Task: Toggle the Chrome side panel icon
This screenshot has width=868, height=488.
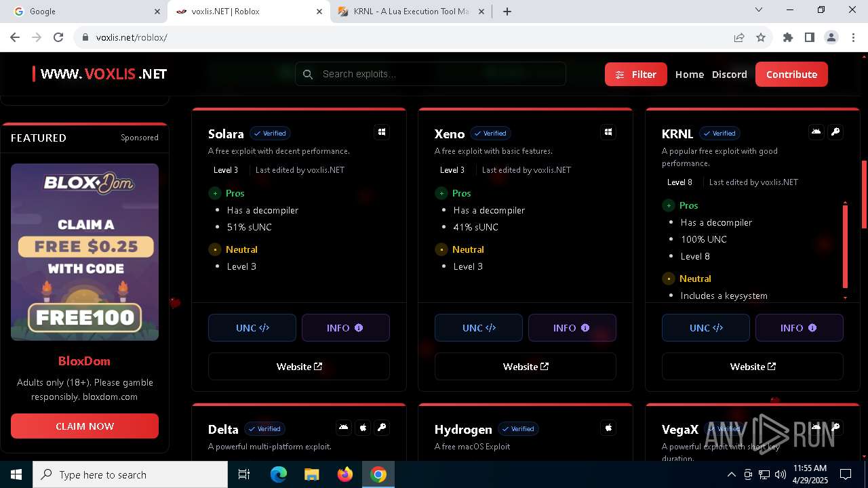Action: point(810,37)
